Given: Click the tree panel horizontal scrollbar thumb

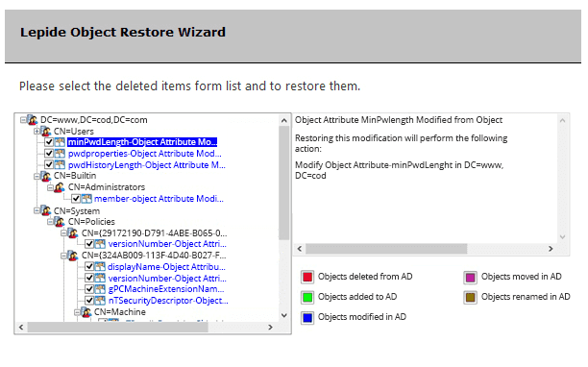Looking at the screenshot, I should pos(118,328).
